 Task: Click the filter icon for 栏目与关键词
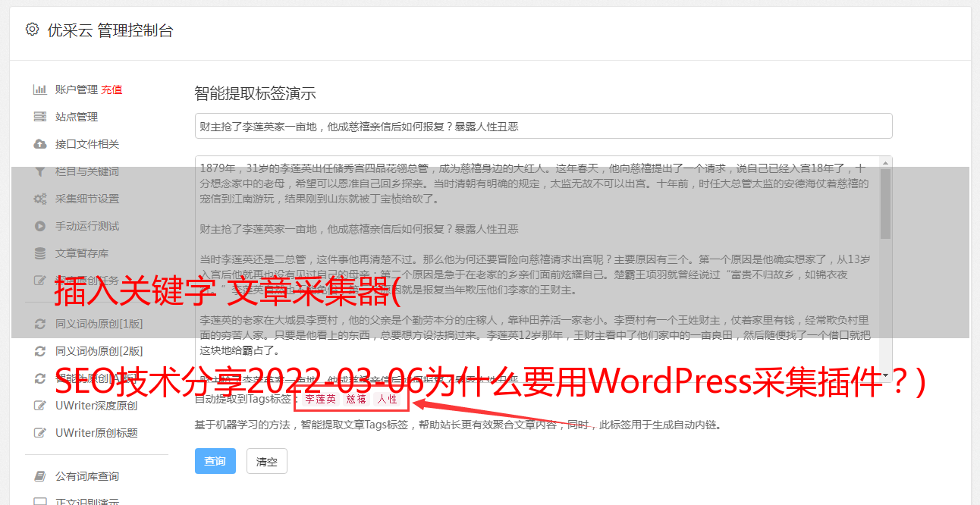pos(40,171)
